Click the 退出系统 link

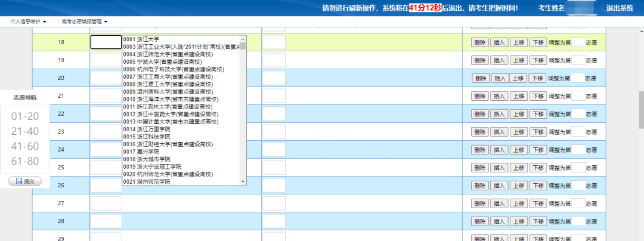click(x=619, y=8)
